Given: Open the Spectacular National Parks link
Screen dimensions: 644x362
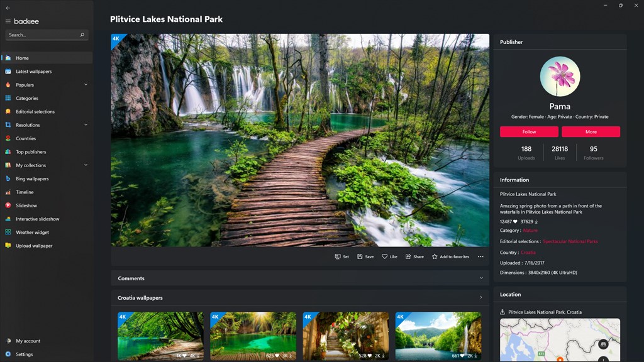Looking at the screenshot, I should pos(570,241).
